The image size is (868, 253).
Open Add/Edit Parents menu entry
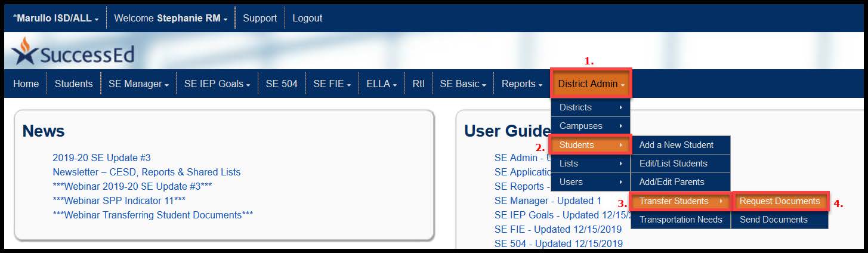tap(672, 182)
